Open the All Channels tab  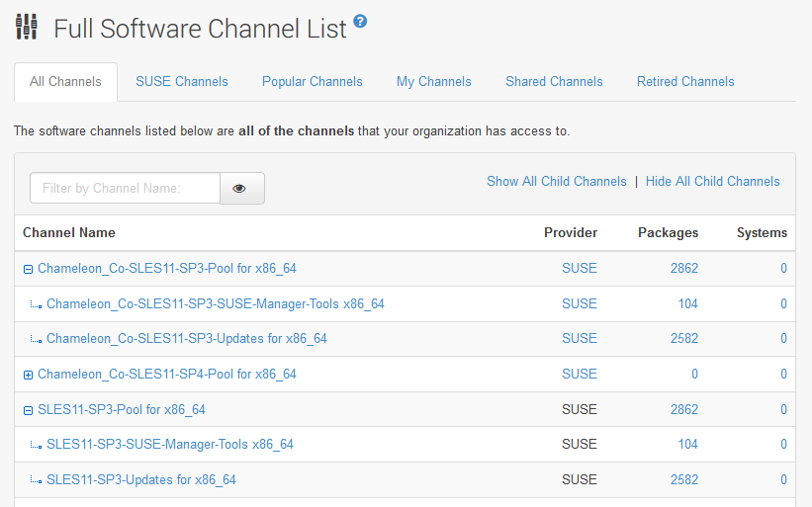pyautogui.click(x=65, y=82)
